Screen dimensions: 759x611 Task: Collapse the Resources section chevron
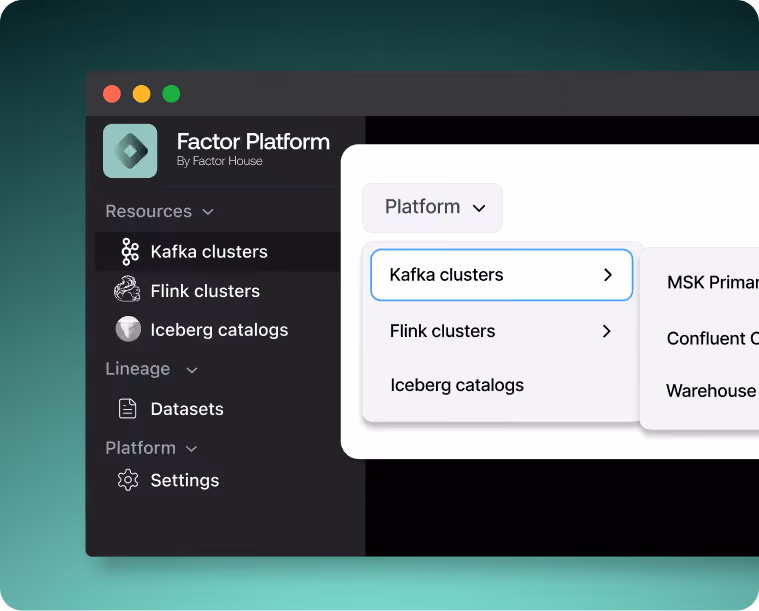pos(208,212)
